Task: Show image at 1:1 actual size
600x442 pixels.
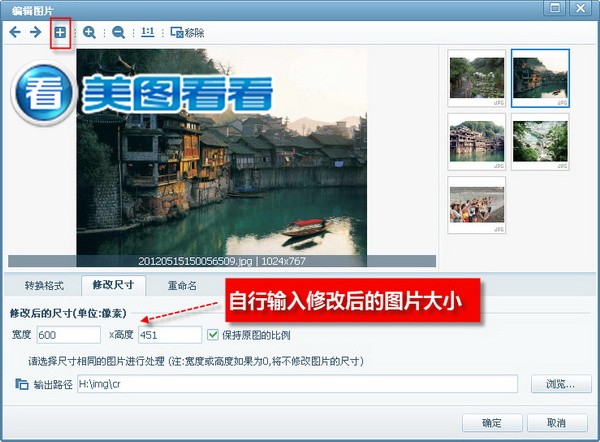Action: pyautogui.click(x=147, y=32)
